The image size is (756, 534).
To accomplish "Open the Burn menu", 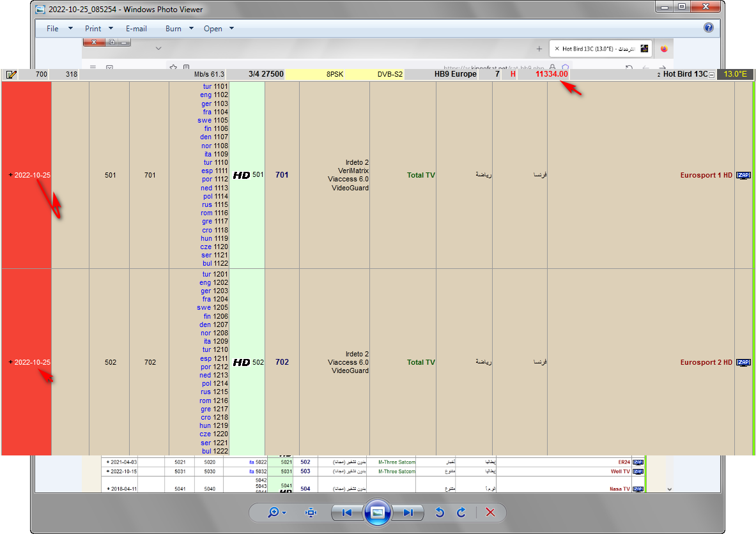I will 179,29.
